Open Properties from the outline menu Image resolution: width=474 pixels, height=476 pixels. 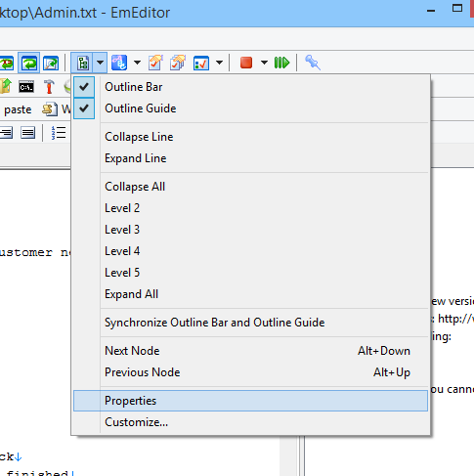250,401
